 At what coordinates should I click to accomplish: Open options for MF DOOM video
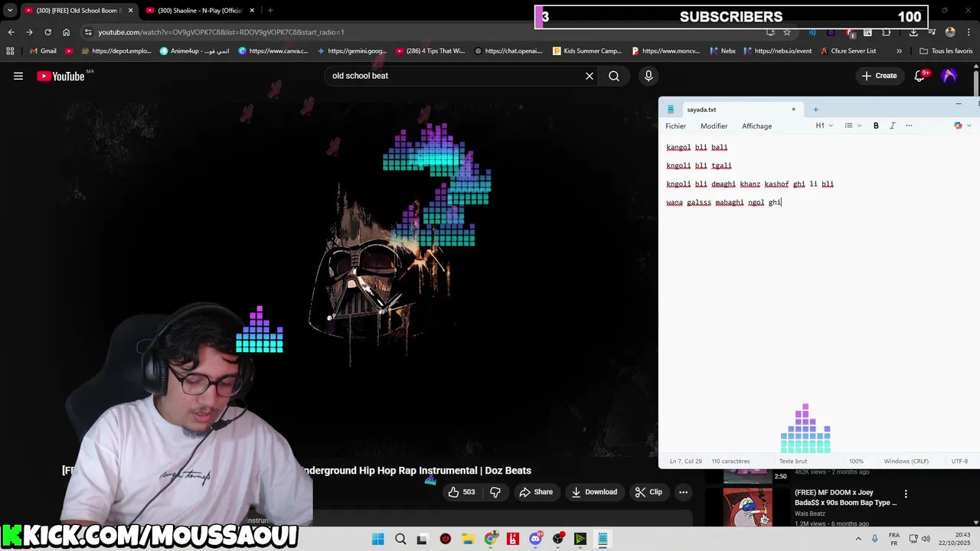click(906, 494)
